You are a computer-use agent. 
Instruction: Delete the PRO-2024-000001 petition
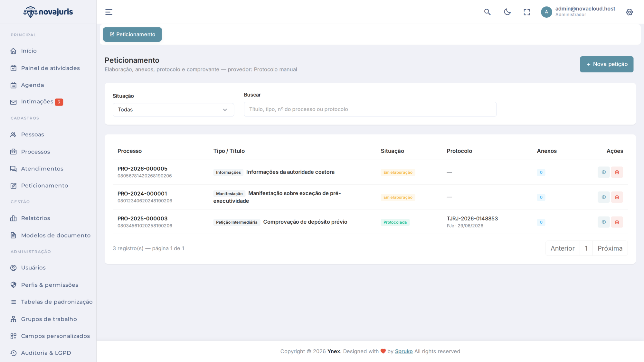coord(617,197)
